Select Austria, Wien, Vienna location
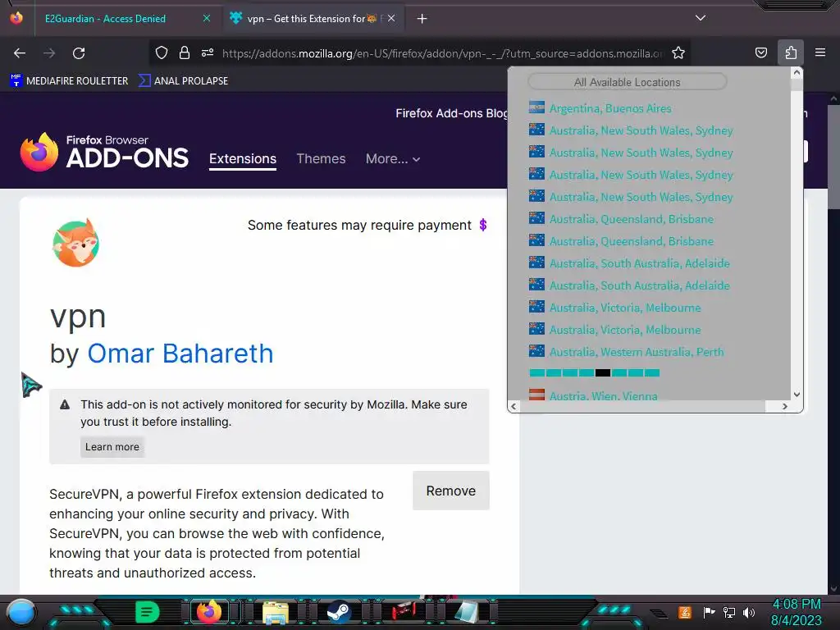This screenshot has width=840, height=630. pyautogui.click(x=603, y=396)
